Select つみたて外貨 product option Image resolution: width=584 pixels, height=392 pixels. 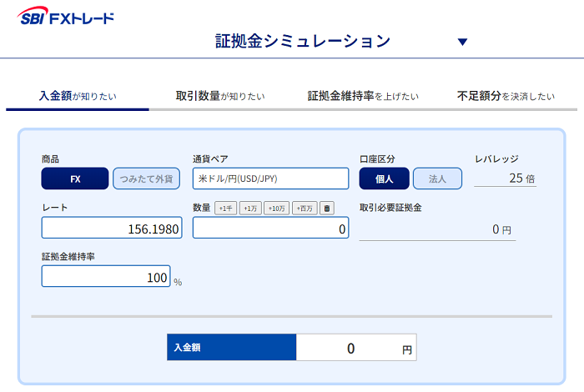click(x=146, y=178)
